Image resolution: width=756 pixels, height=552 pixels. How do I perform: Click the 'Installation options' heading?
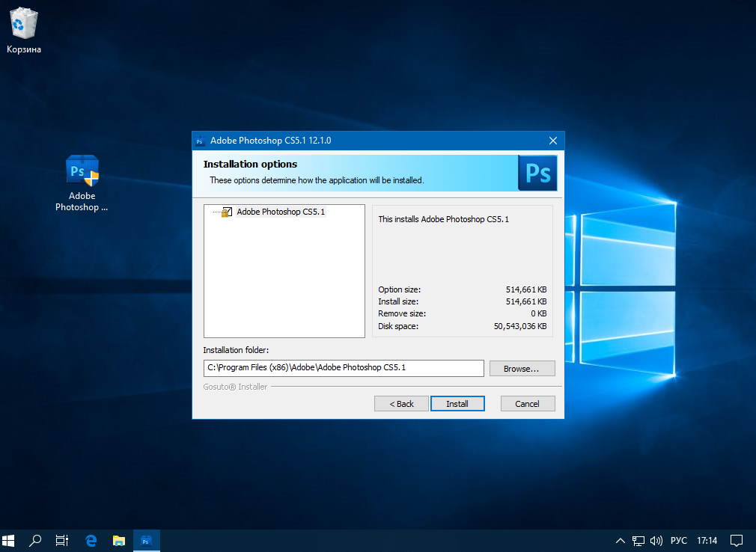pyautogui.click(x=250, y=165)
